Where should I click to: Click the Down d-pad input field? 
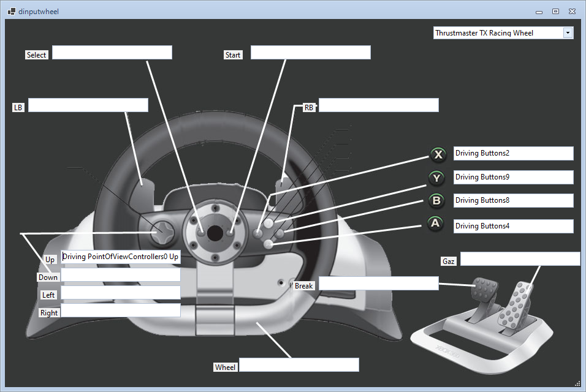tap(121, 275)
